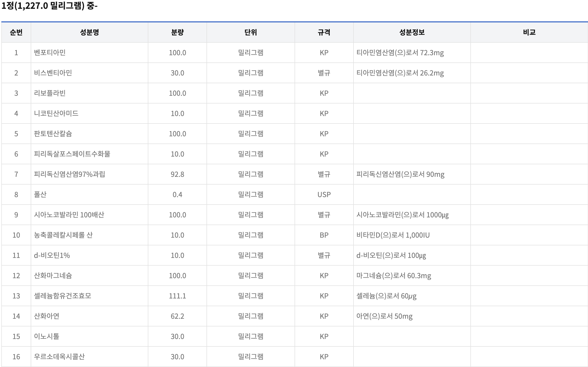The height and width of the screenshot is (367, 588).
Task: Click the 폴산 USP specification cell
Action: (x=324, y=194)
